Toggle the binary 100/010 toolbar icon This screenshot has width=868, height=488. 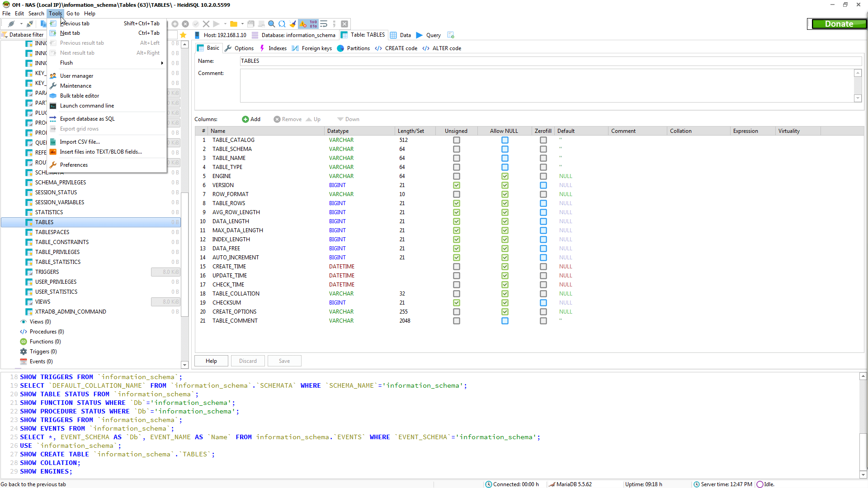[313, 24]
